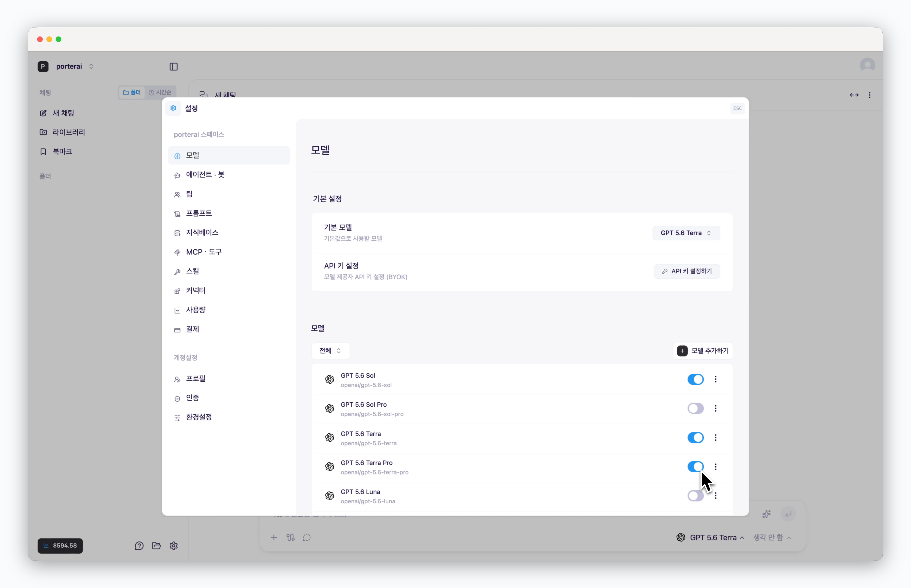The width and height of the screenshot is (911, 588).
Task: Toggle chat width with the arrows icon
Action: coord(854,95)
